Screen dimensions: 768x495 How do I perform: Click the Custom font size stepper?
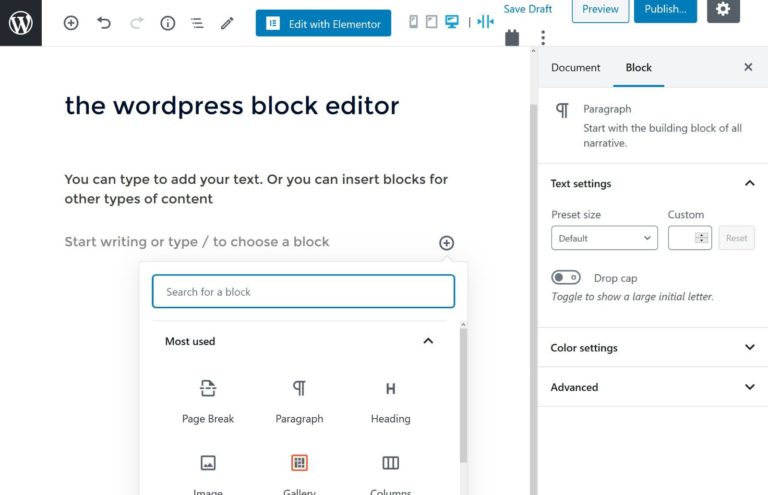(x=701, y=238)
